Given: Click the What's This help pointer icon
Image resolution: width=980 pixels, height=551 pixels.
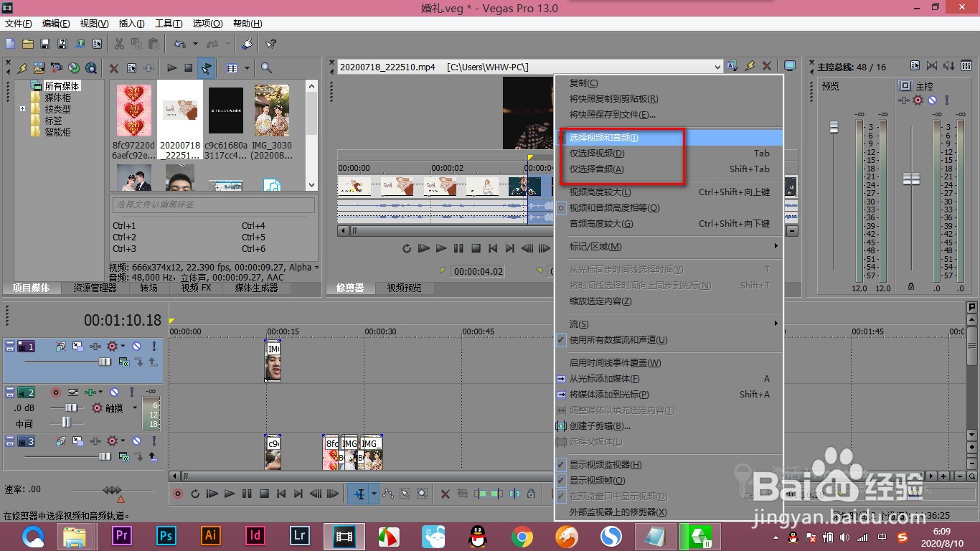Looking at the screenshot, I should [x=270, y=44].
